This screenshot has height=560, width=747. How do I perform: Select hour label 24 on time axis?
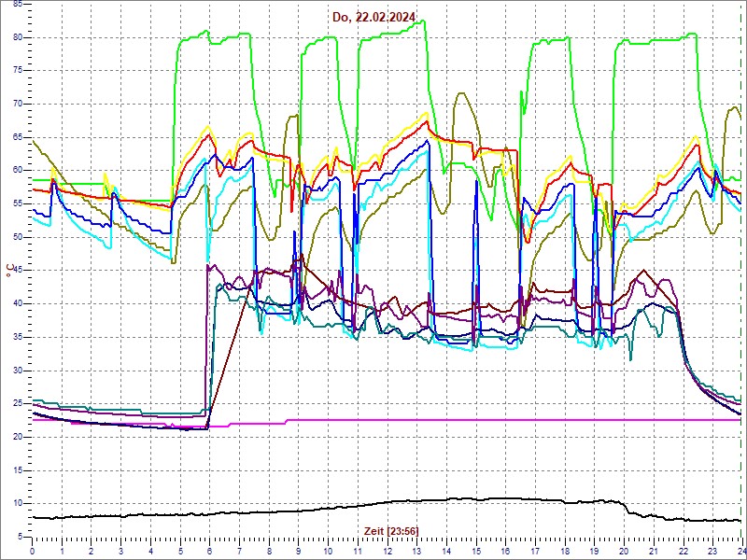(x=741, y=551)
